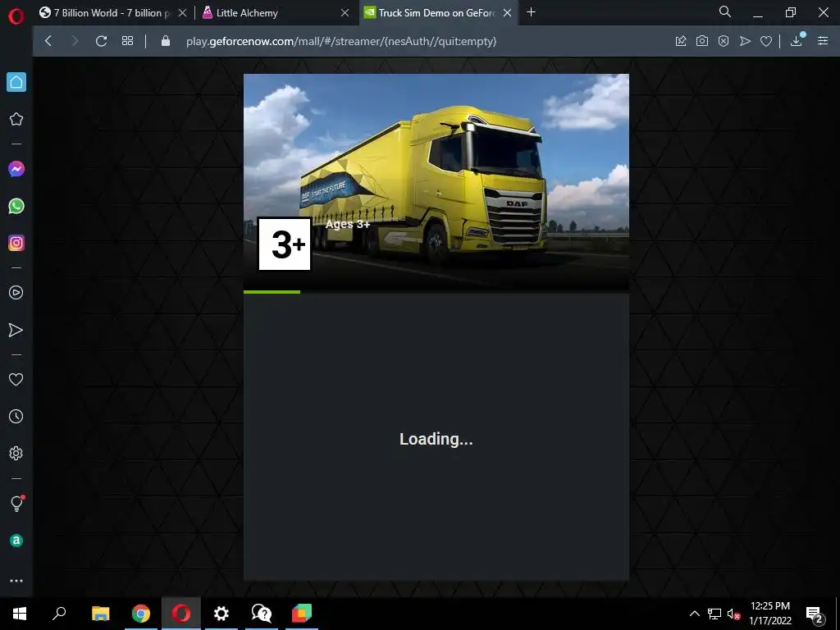The width and height of the screenshot is (840, 630).
Task: View site security lock info
Action: 166,41
